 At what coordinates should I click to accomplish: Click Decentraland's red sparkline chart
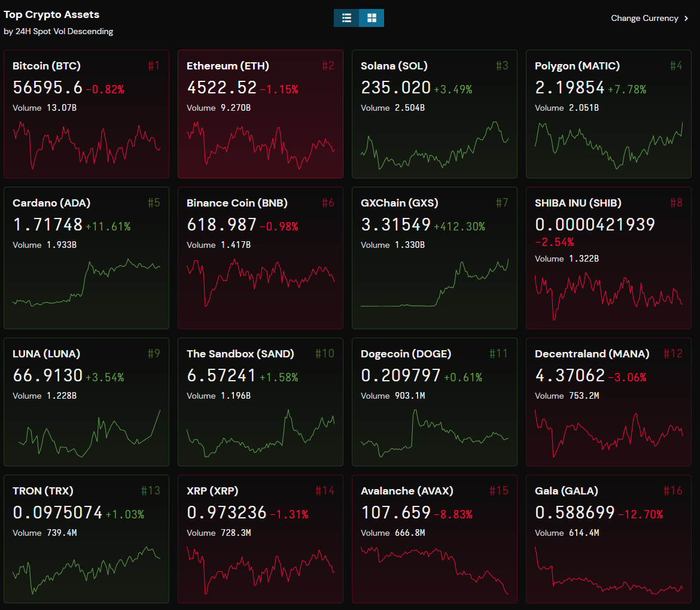tap(609, 433)
